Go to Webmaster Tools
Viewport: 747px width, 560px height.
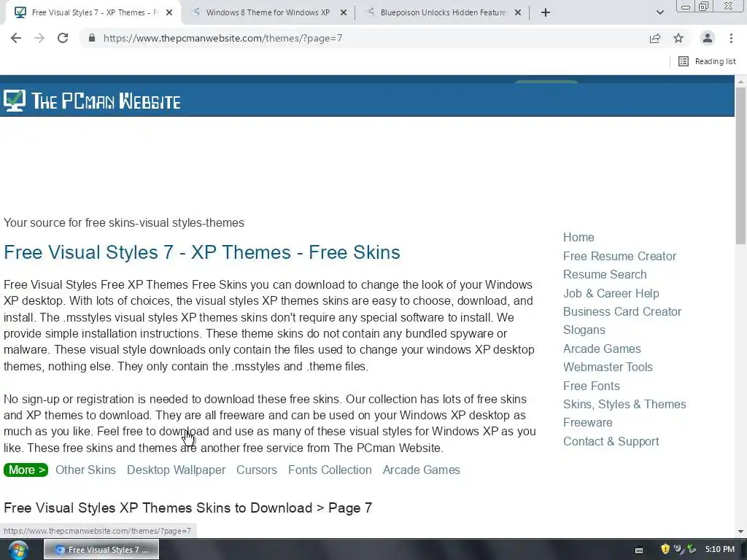[608, 367]
